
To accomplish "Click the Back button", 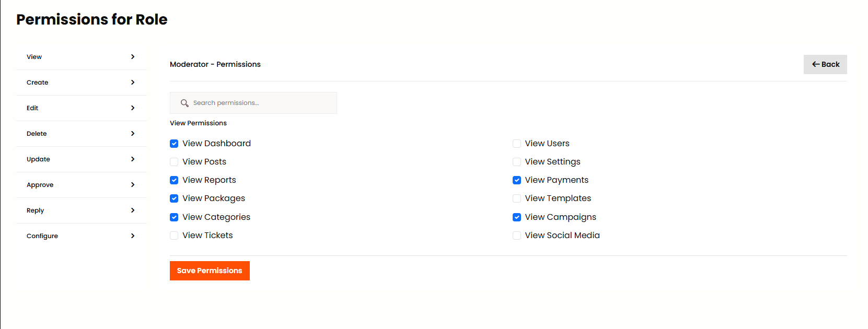I will click(x=825, y=64).
